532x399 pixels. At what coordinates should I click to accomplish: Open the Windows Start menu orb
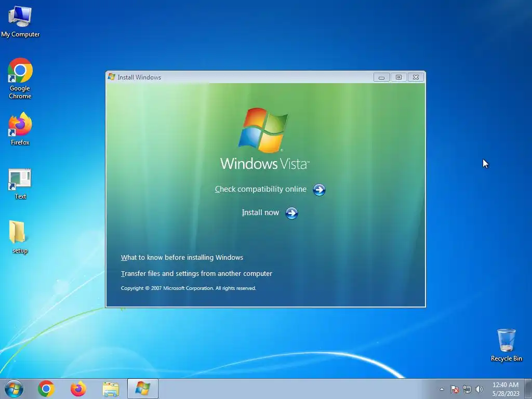14,389
